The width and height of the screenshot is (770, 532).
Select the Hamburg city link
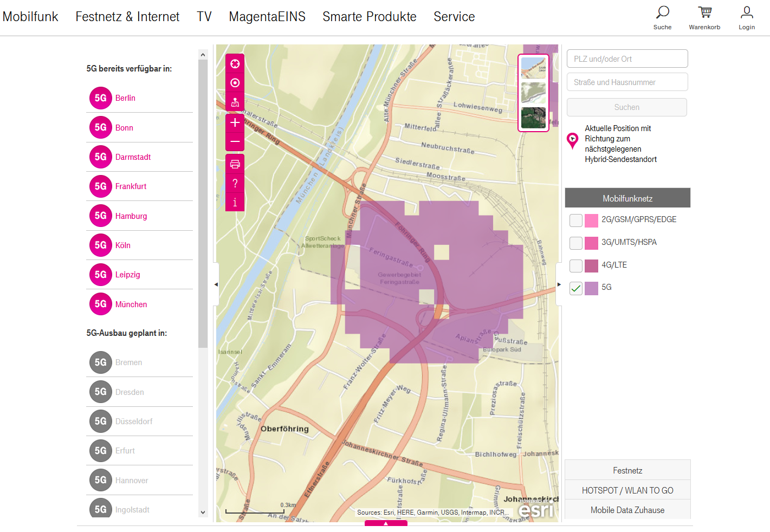click(131, 216)
